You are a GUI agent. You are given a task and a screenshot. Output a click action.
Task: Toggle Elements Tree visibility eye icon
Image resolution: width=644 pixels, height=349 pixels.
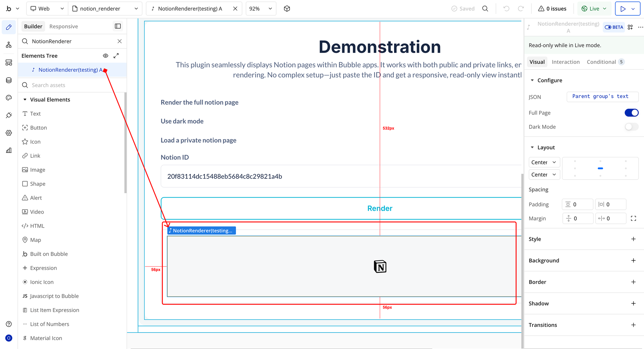[x=106, y=56]
